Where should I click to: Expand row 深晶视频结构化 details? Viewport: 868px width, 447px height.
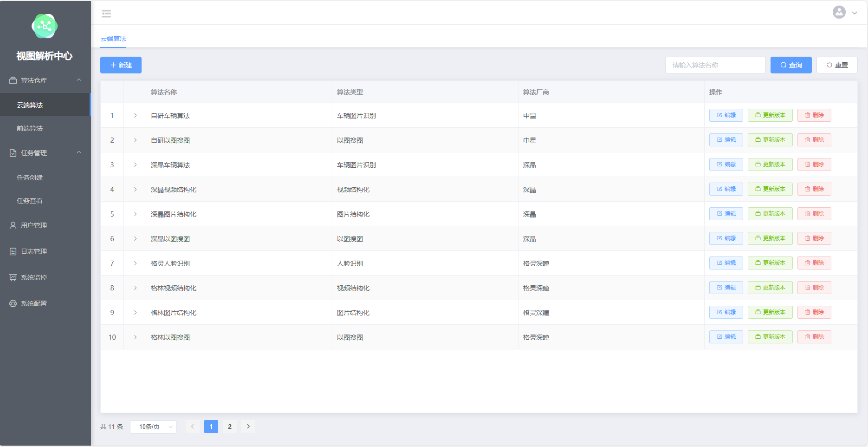tap(135, 190)
